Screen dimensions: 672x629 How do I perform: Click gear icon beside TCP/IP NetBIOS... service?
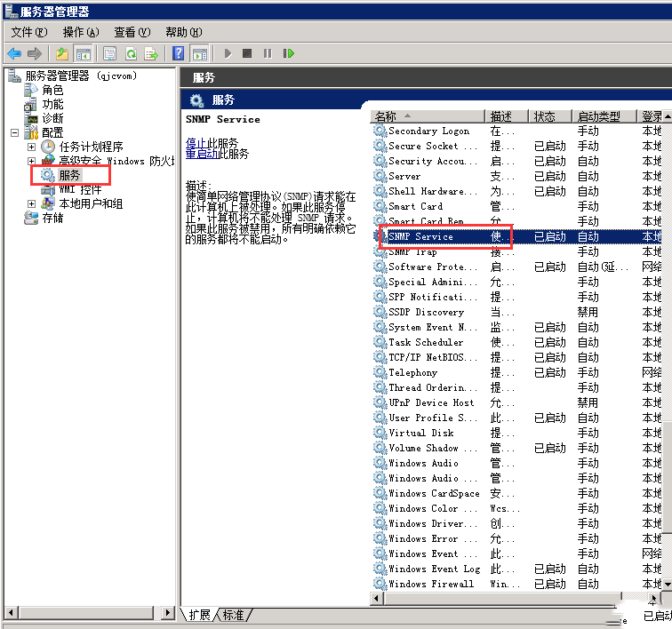380,357
